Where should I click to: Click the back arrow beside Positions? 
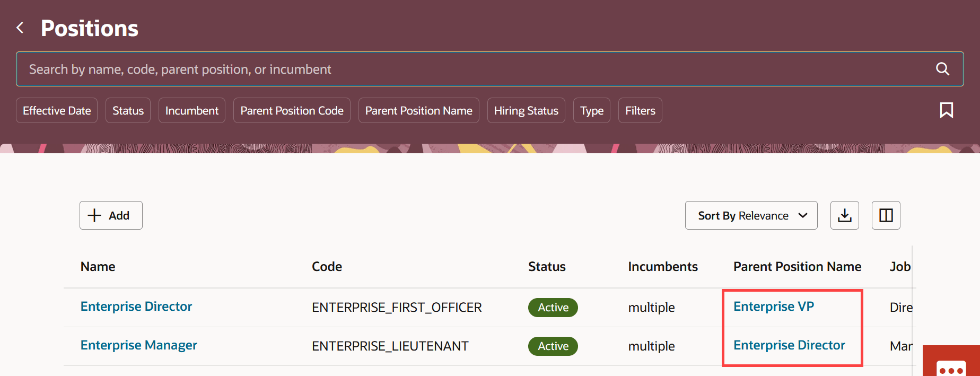pyautogui.click(x=20, y=28)
